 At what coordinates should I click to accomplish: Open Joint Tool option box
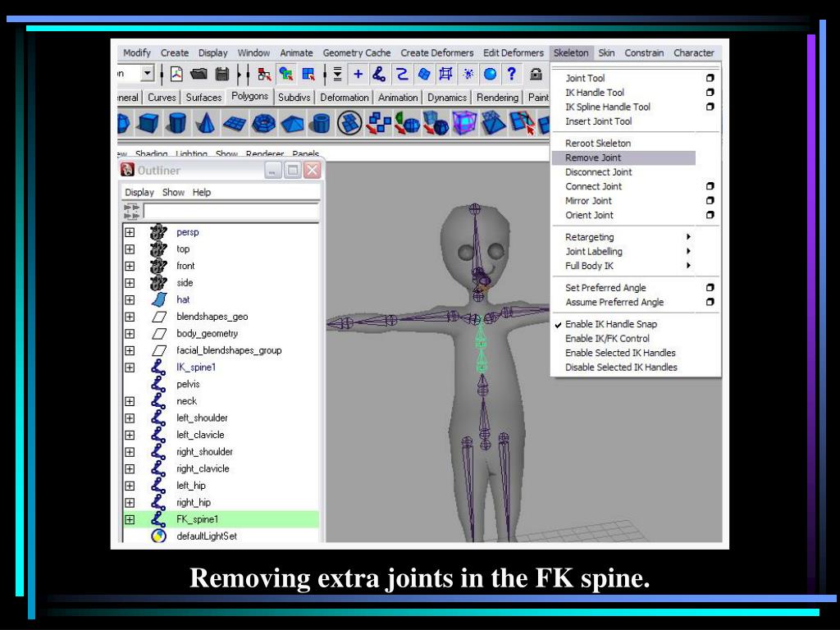pos(710,78)
